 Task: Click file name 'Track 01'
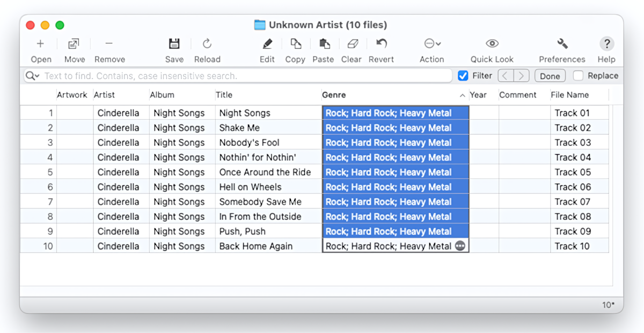coord(580,113)
